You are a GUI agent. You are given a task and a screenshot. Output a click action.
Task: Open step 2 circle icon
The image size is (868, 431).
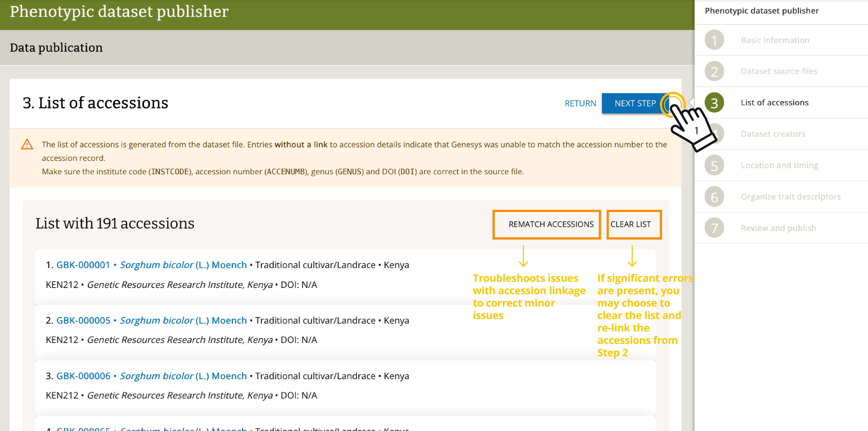click(714, 71)
